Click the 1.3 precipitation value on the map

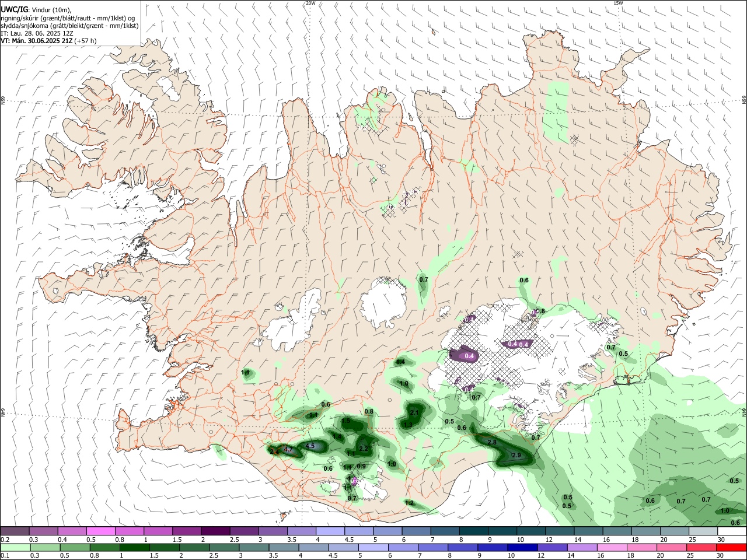pyautogui.click(x=409, y=425)
